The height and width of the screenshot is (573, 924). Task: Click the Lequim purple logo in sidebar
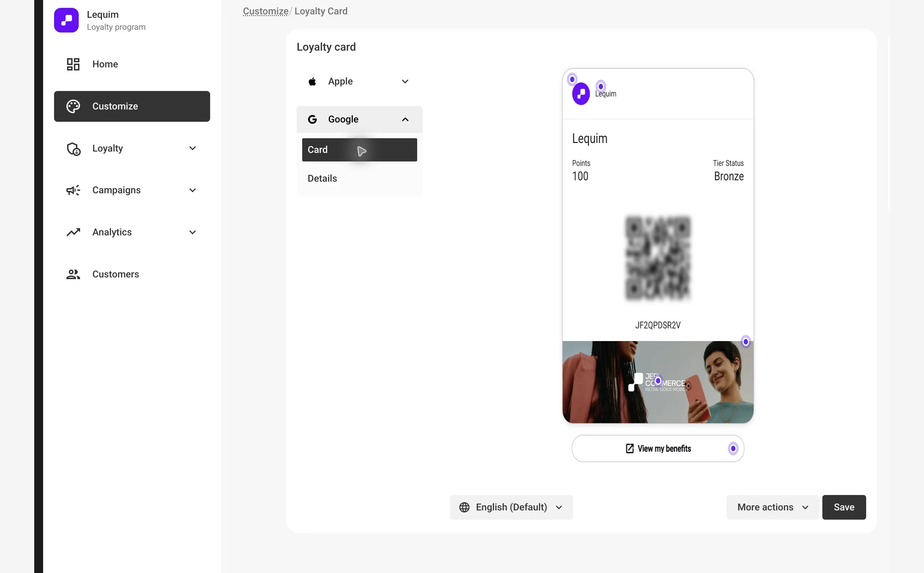coord(66,20)
